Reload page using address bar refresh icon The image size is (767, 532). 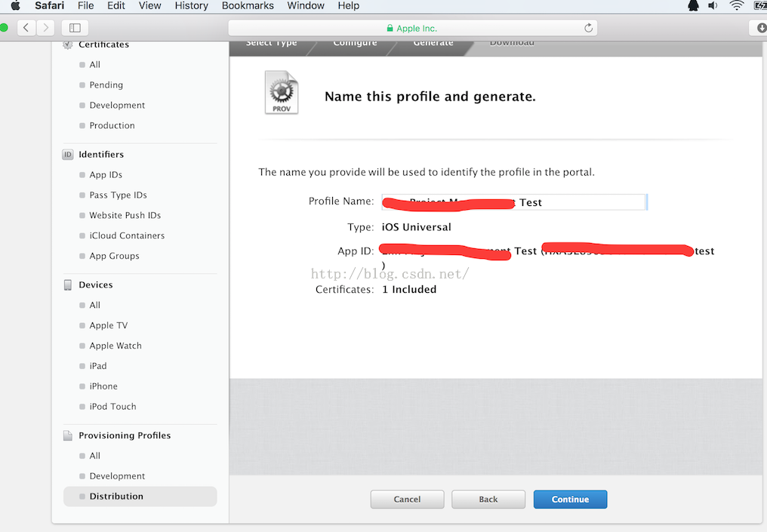(x=588, y=28)
